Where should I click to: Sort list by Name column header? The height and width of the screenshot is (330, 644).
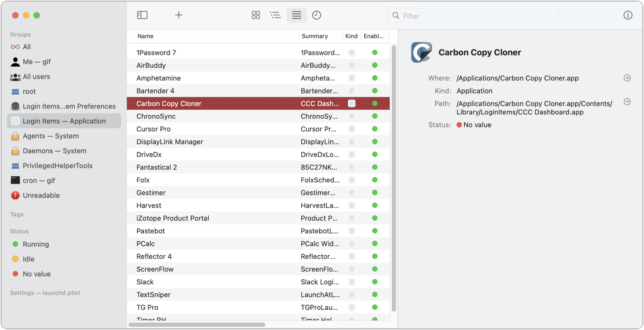pos(145,36)
